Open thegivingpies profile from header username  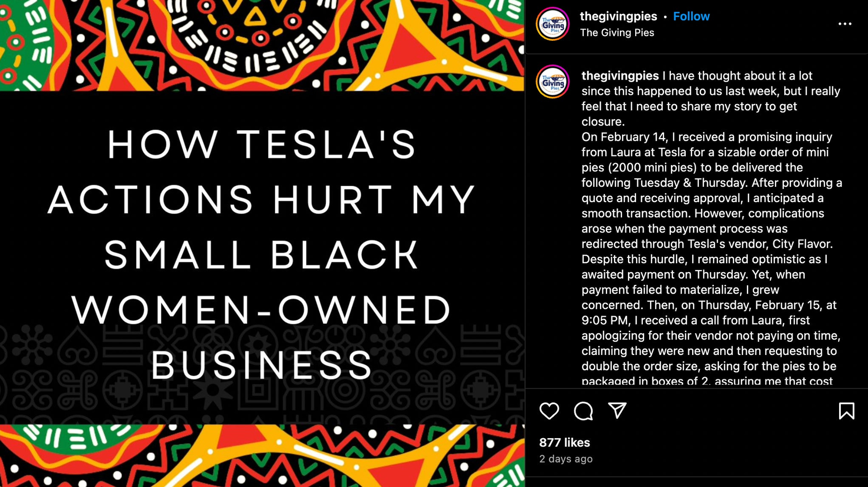[618, 16]
